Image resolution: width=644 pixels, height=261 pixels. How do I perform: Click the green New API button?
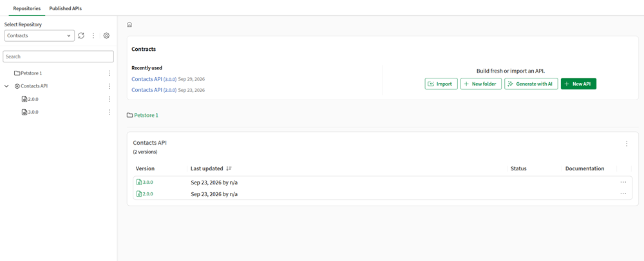[578, 84]
